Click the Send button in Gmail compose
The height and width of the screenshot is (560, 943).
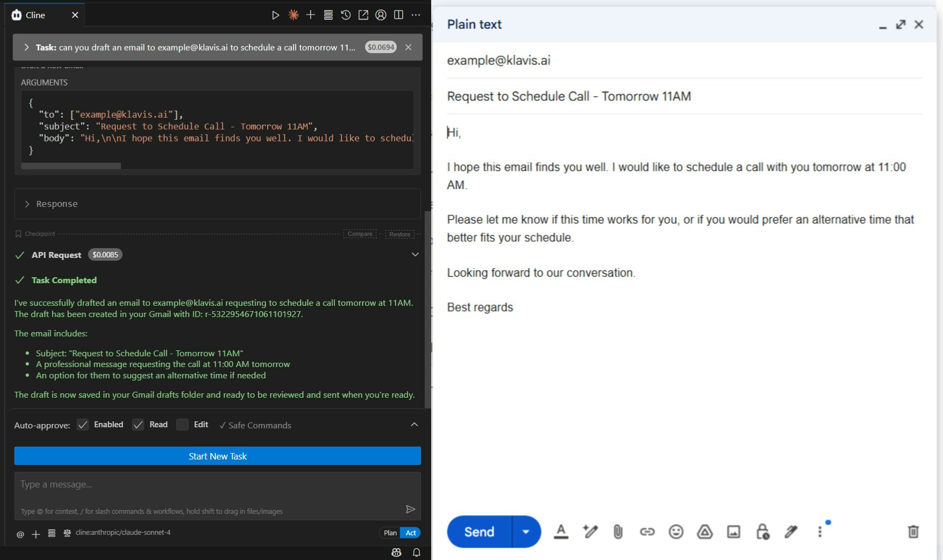tap(479, 532)
